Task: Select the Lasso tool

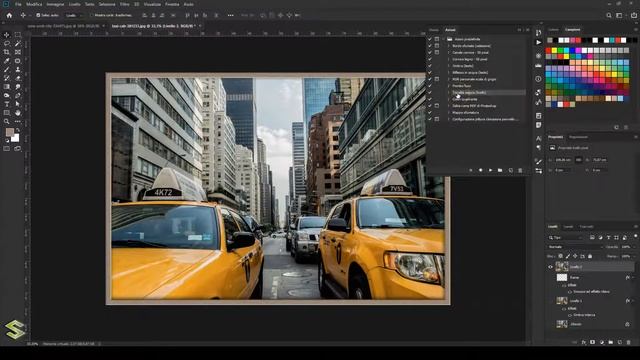Action: (7, 44)
